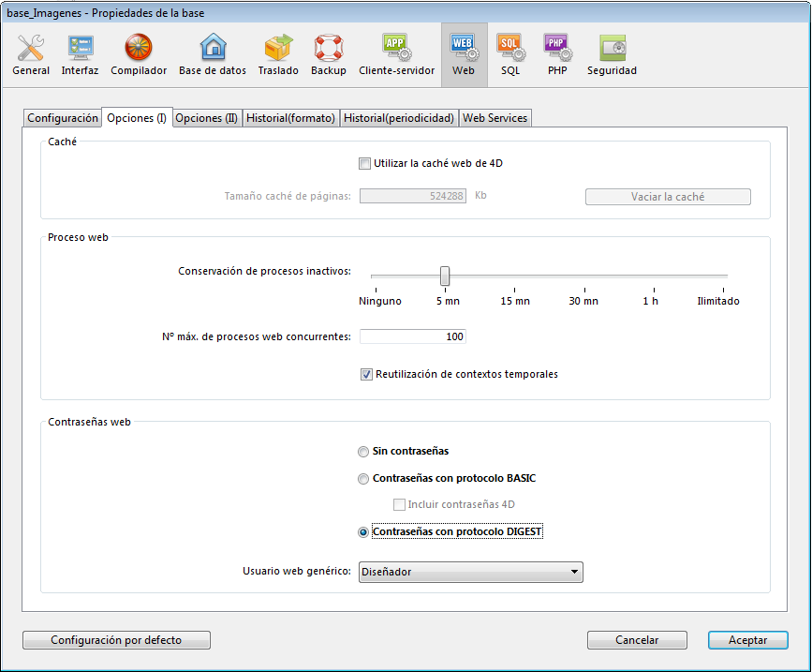This screenshot has width=812, height=672.
Task: Open Cliente-servidor settings
Action: (x=397, y=54)
